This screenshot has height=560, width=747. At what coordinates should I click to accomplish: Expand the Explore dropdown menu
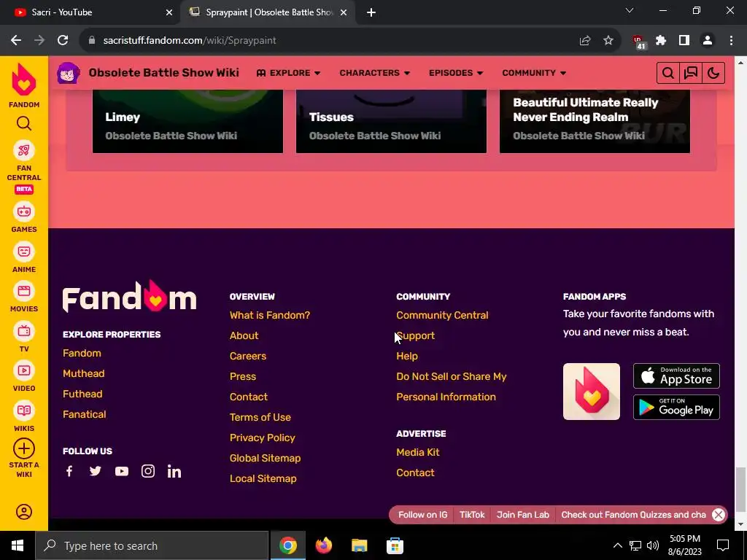tap(288, 73)
